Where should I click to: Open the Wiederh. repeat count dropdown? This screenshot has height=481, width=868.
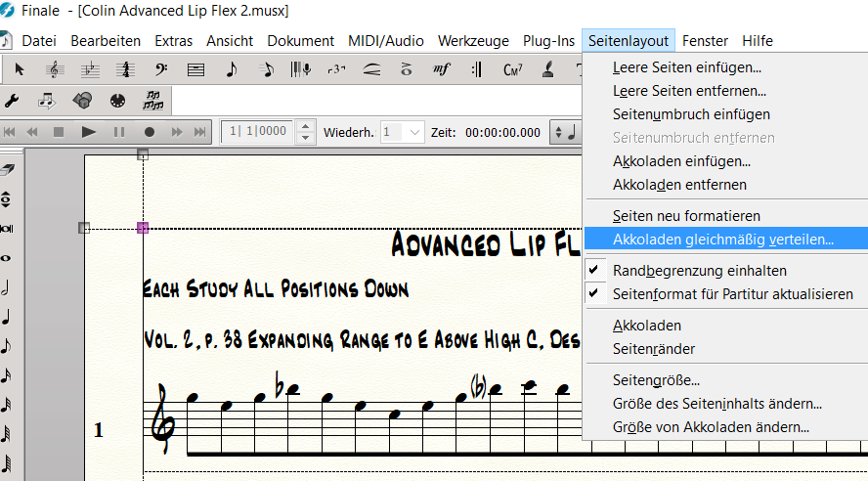tap(414, 132)
